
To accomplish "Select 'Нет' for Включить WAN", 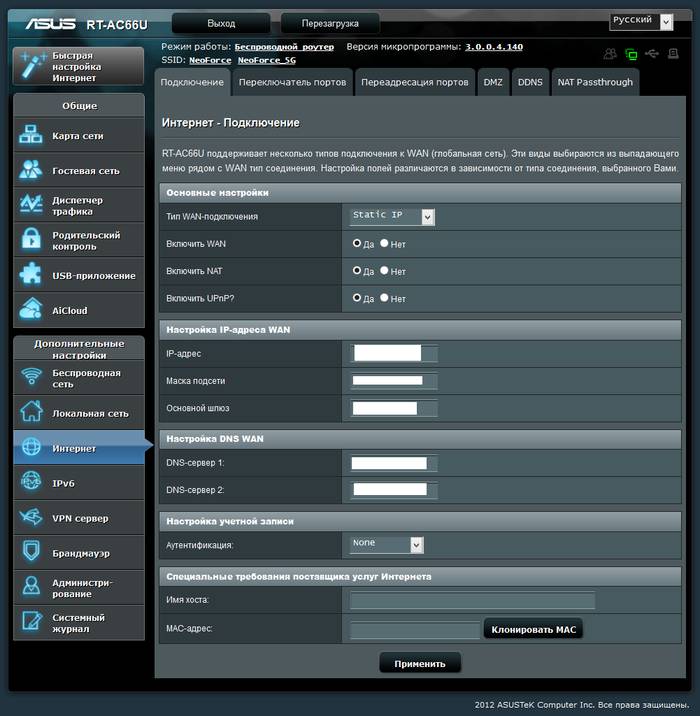I will click(x=385, y=243).
